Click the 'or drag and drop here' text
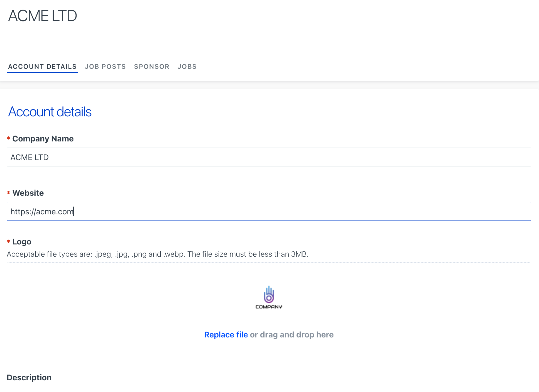Viewport: 539px width, 392px height. 291,335
